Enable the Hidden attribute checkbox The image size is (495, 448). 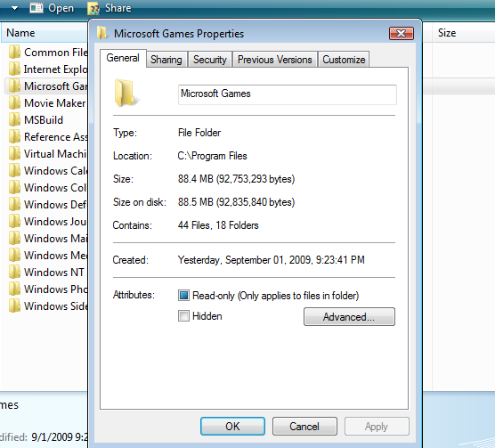click(183, 315)
